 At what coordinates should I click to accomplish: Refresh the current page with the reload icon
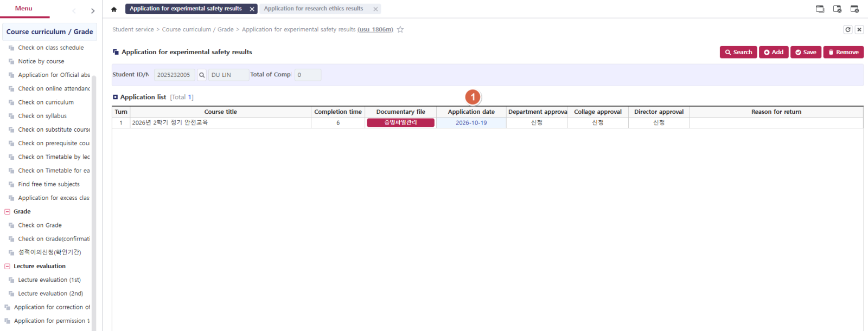(848, 30)
